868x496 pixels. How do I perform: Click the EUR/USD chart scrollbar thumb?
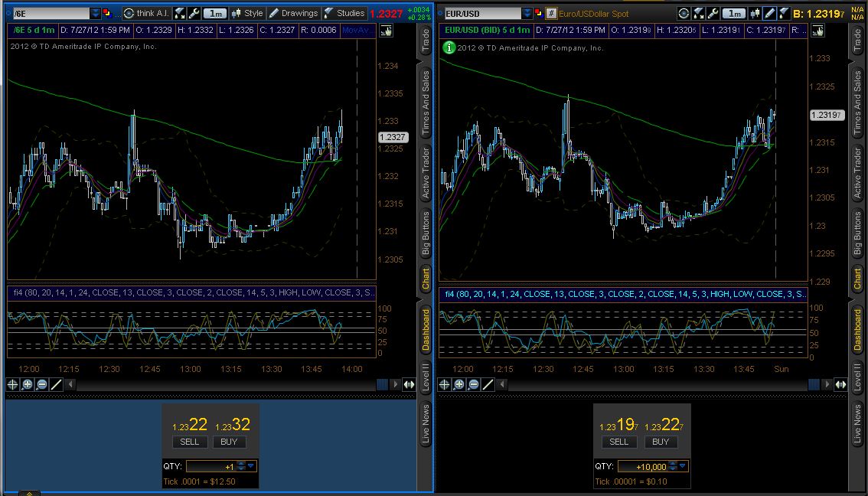click(814, 384)
